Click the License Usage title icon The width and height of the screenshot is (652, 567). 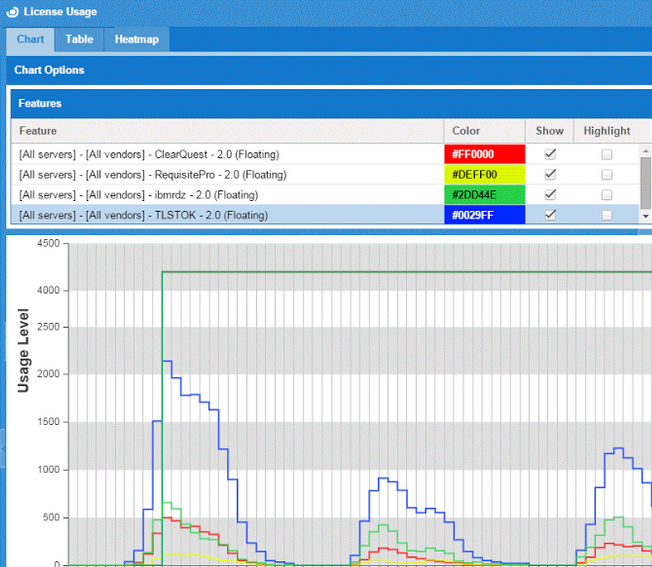click(x=12, y=12)
